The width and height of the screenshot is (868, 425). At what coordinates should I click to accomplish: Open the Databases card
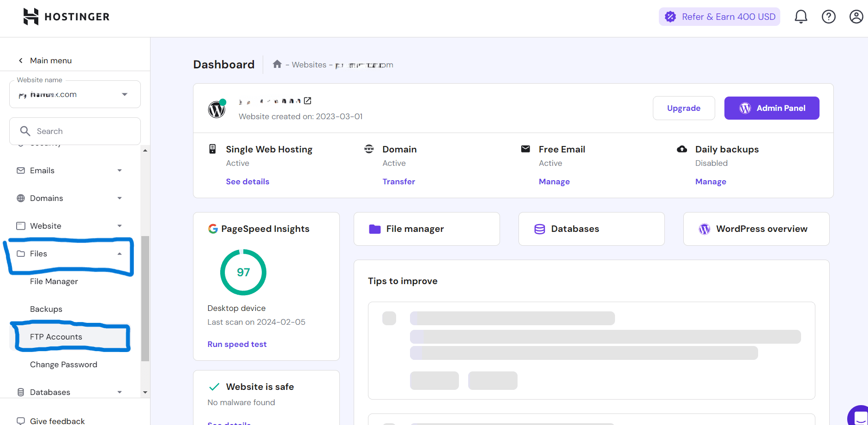tap(591, 229)
